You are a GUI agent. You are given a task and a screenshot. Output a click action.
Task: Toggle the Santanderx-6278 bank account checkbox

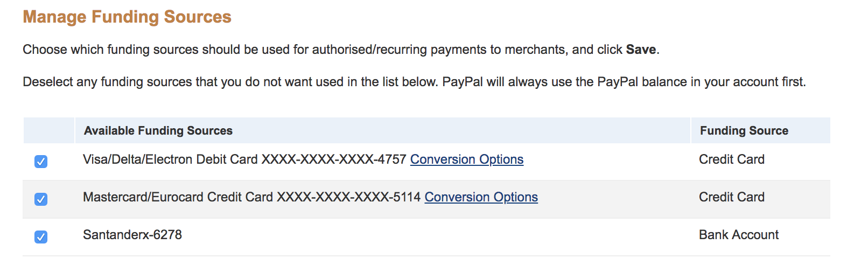click(x=41, y=237)
